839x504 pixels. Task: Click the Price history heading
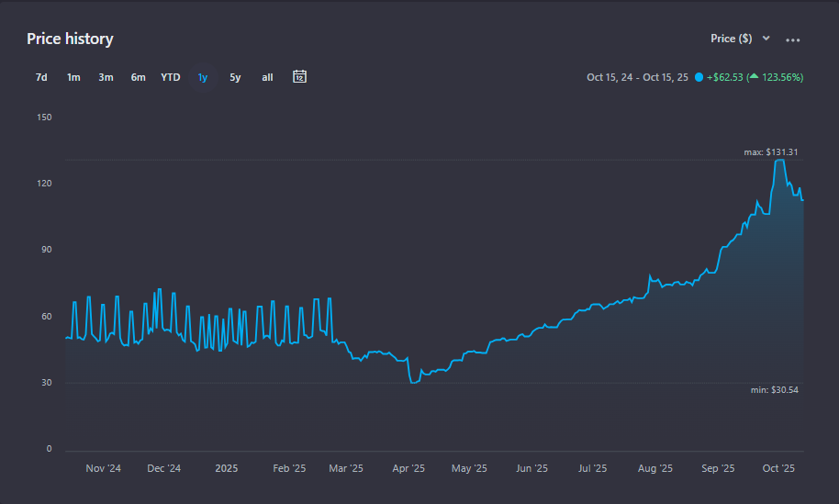pos(70,39)
